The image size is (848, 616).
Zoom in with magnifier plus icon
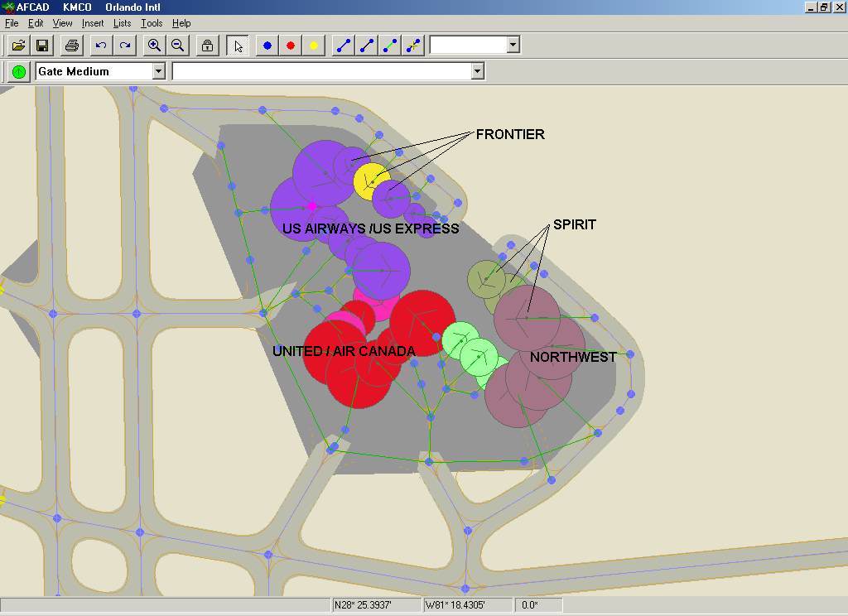pyautogui.click(x=154, y=46)
